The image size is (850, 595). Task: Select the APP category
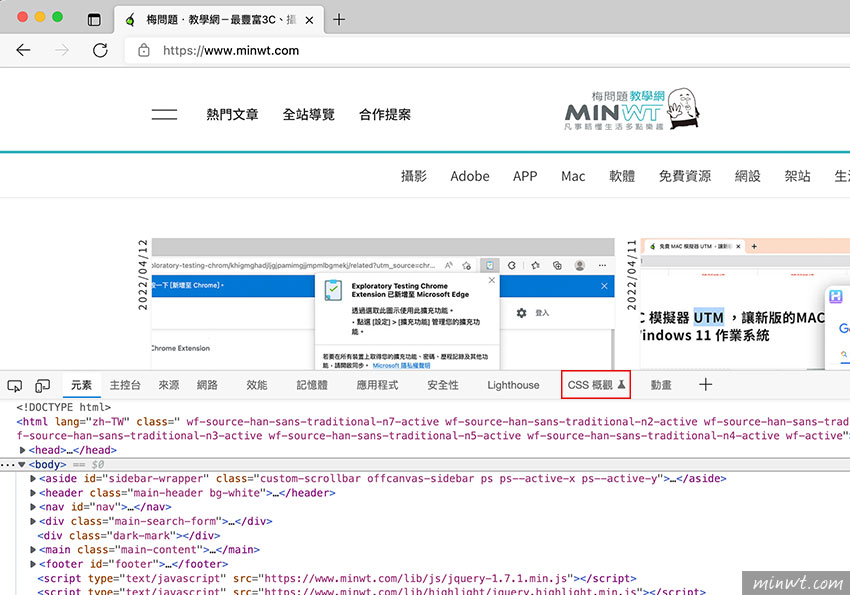tap(525, 176)
